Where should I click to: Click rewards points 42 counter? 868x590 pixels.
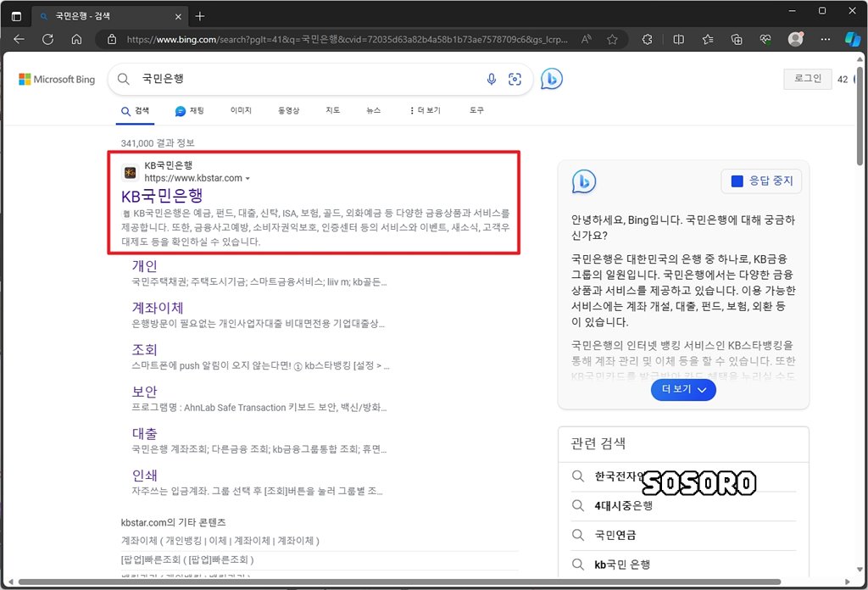point(843,79)
